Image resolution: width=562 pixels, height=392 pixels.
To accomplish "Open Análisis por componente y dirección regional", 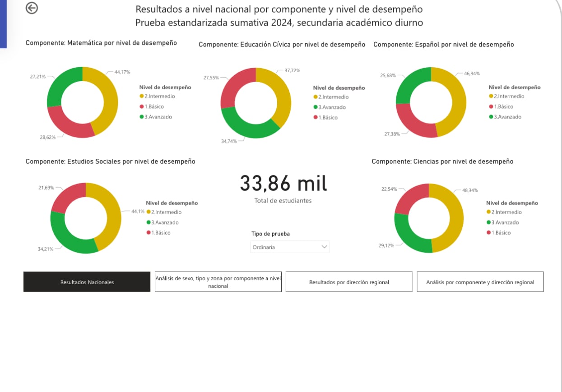I will click(x=480, y=282).
